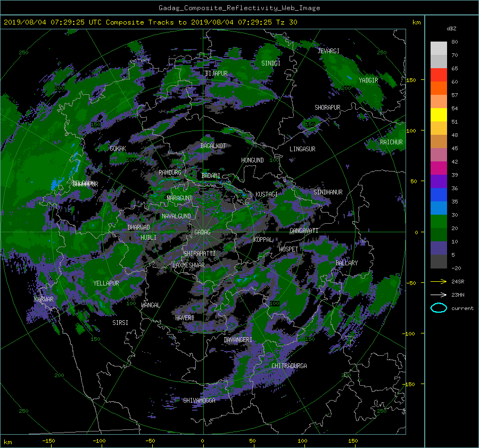
Task: Click the LINGASUR city label
Action: click(x=302, y=149)
